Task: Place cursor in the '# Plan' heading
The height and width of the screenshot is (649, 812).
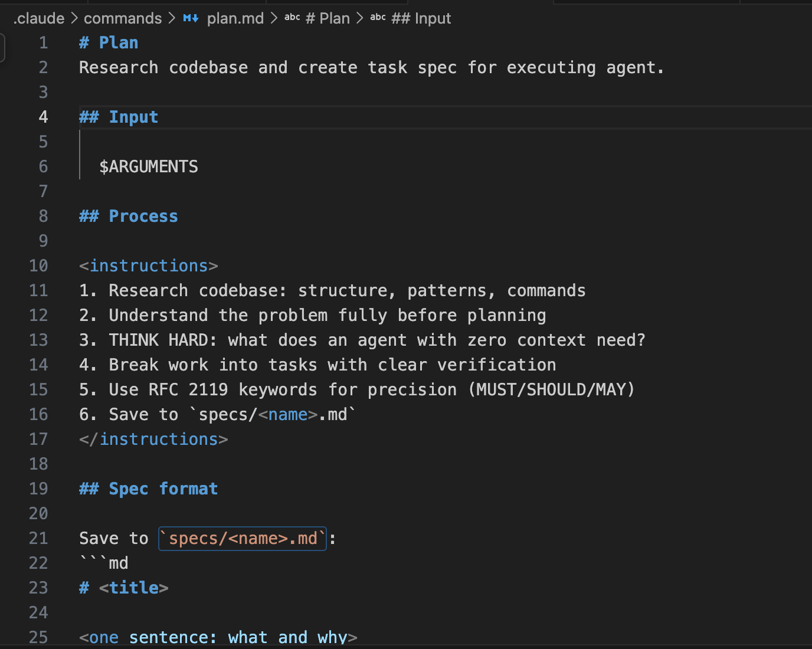Action: click(109, 42)
